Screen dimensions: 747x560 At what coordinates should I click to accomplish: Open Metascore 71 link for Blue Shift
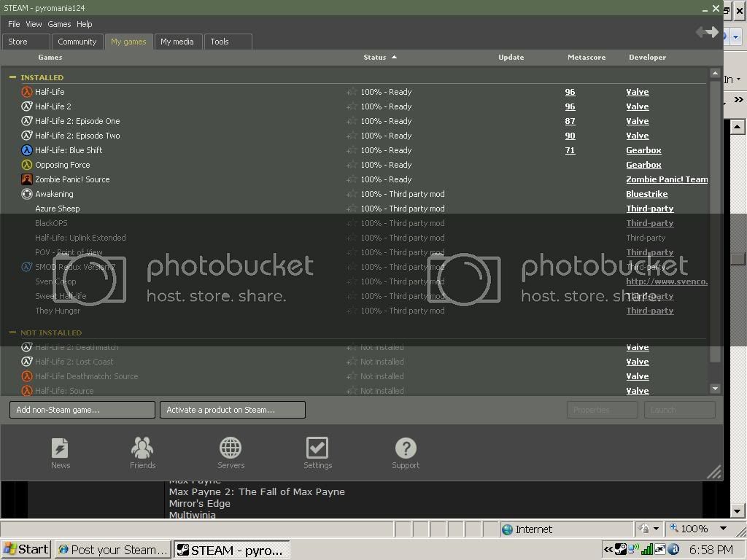(x=570, y=150)
